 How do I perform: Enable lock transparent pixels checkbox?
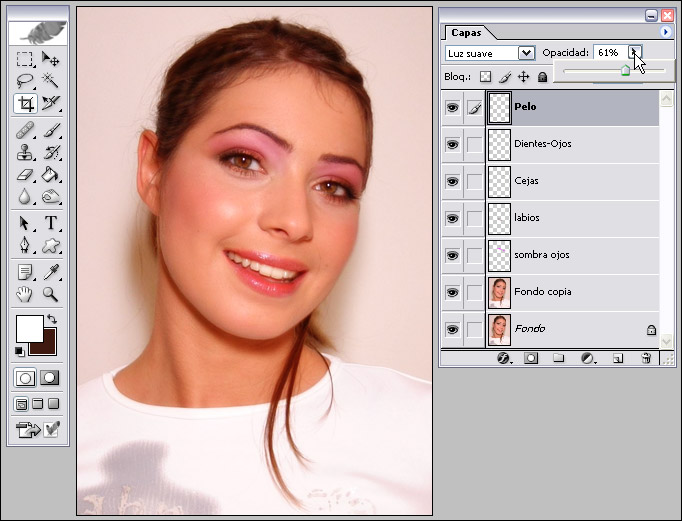[486, 76]
